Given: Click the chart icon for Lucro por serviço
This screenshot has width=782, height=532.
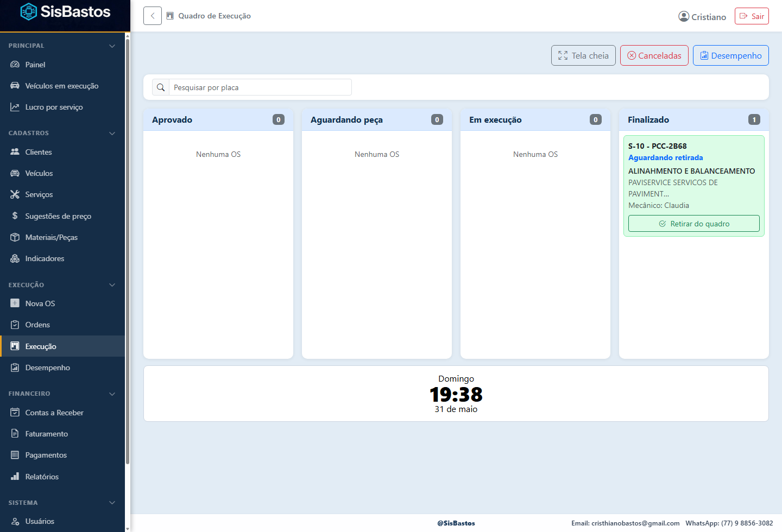Looking at the screenshot, I should 15,107.
